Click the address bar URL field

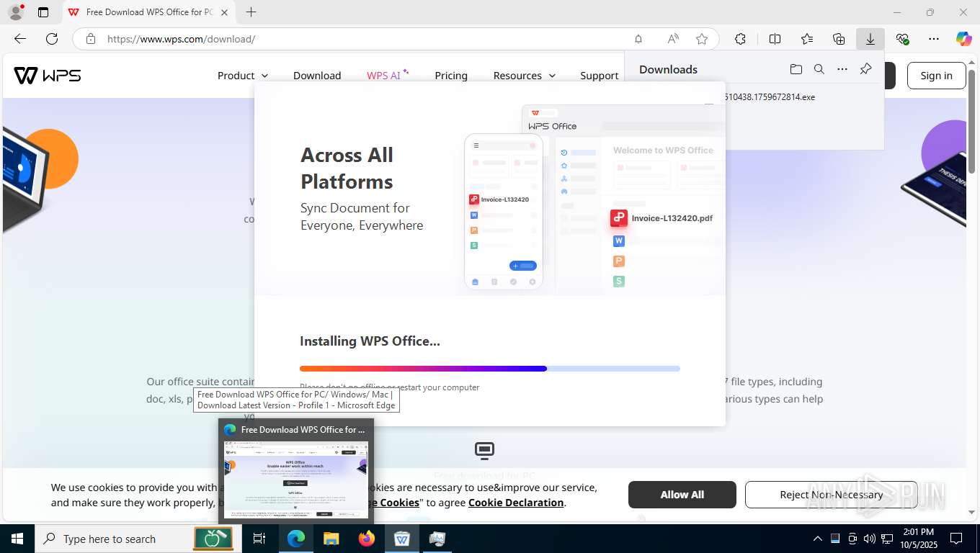pyautogui.click(x=360, y=39)
